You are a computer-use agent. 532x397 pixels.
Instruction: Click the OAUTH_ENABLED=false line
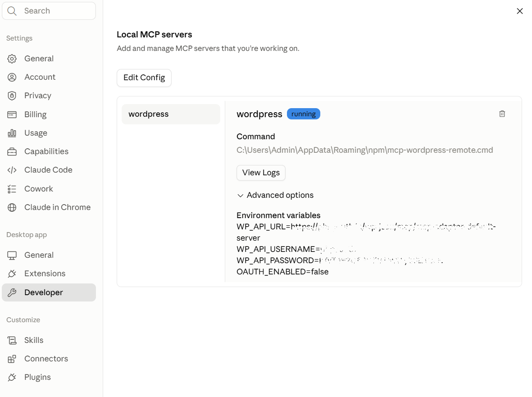tap(282, 272)
